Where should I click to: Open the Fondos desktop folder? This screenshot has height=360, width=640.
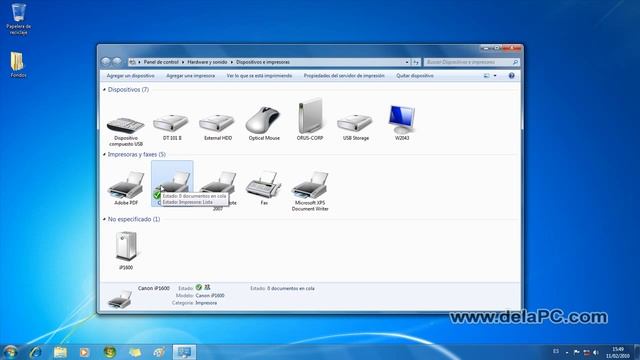18,64
